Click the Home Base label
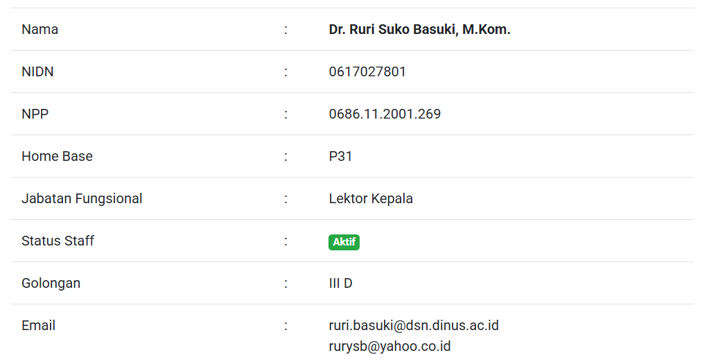 click(57, 156)
